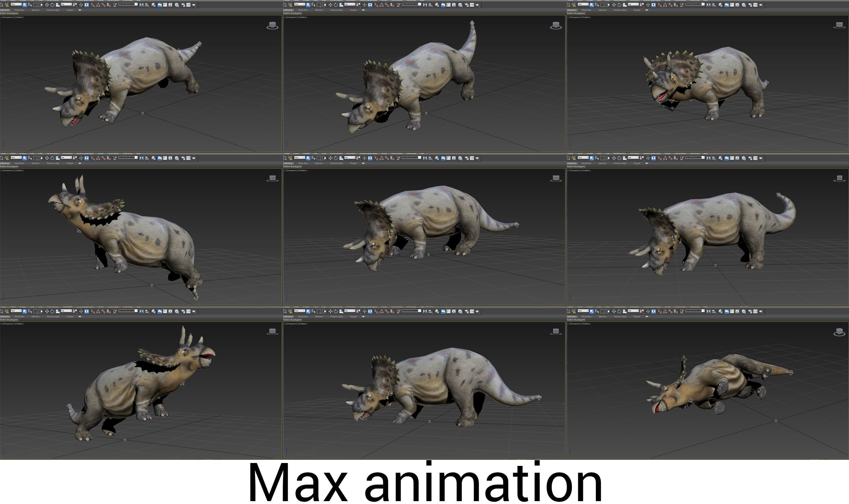The image size is (849, 504).
Task: Toggle Spinner Snap in top-middle screenshot
Action: point(393,5)
